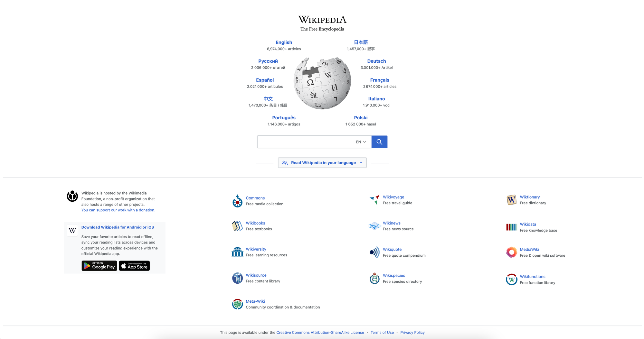Click 'Community coordination & documentation' text

[x=283, y=307]
